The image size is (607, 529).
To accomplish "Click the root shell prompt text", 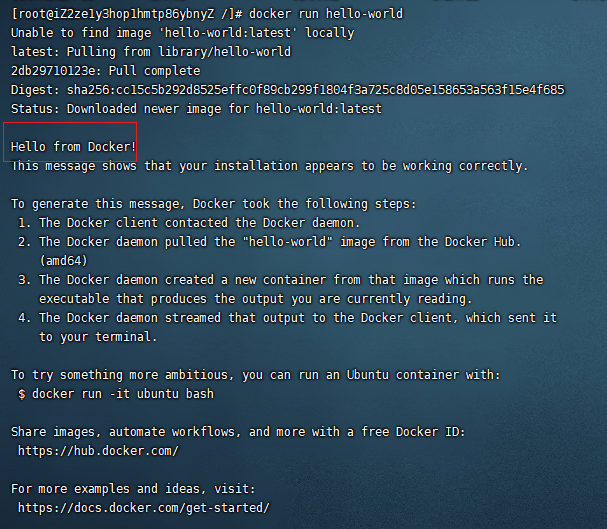I will [127, 14].
